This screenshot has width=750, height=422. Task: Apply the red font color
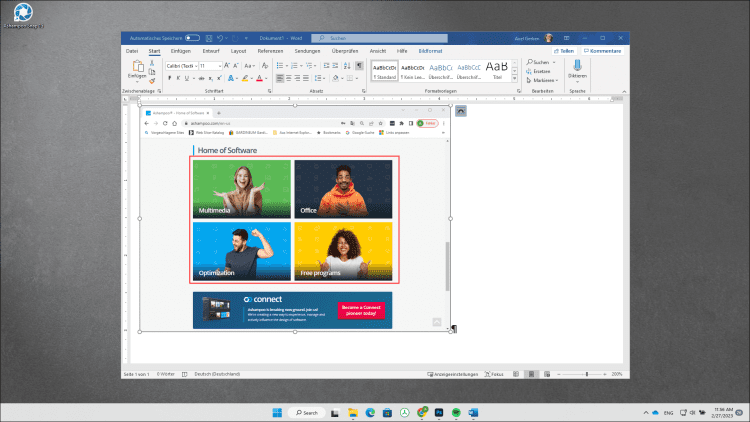[x=260, y=78]
